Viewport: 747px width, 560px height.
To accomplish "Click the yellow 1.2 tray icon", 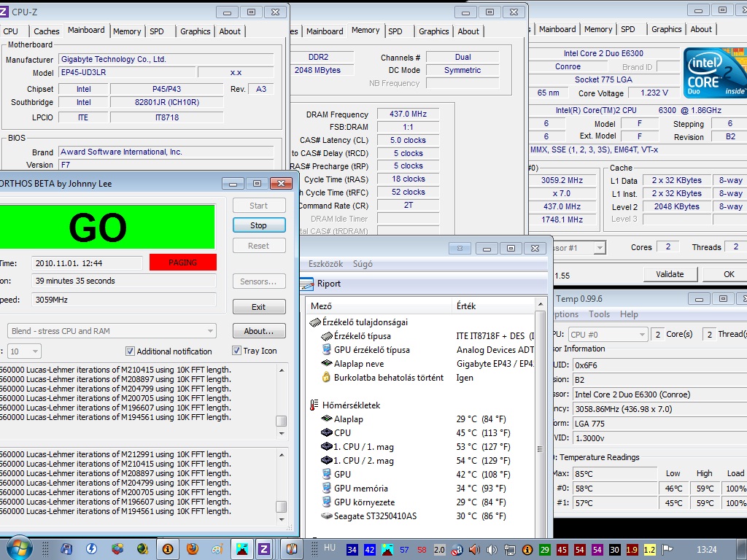I will [649, 550].
